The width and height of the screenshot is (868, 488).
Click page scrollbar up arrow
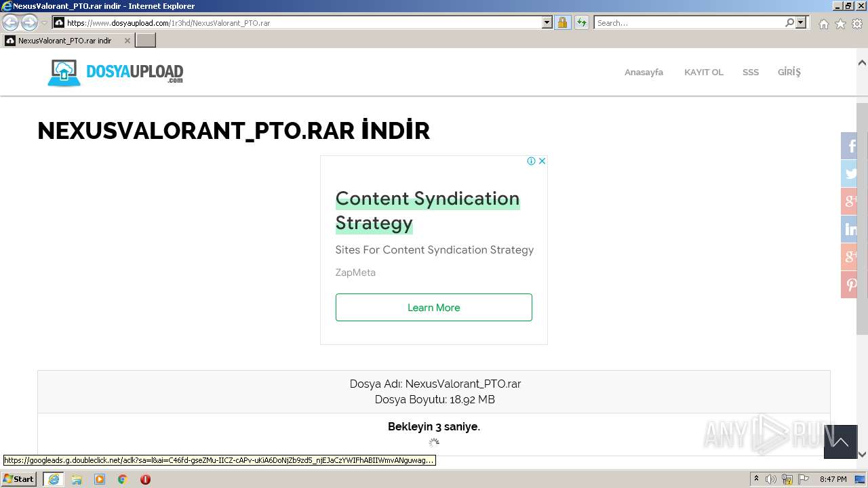click(862, 62)
